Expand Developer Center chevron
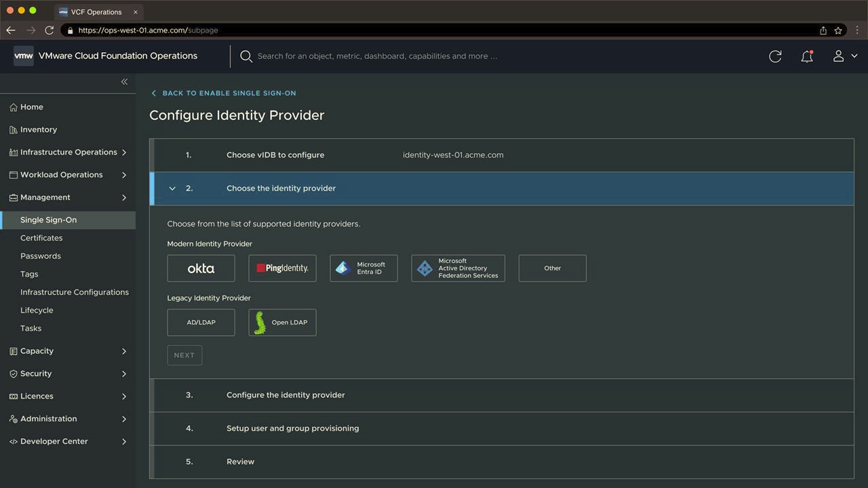 124,441
